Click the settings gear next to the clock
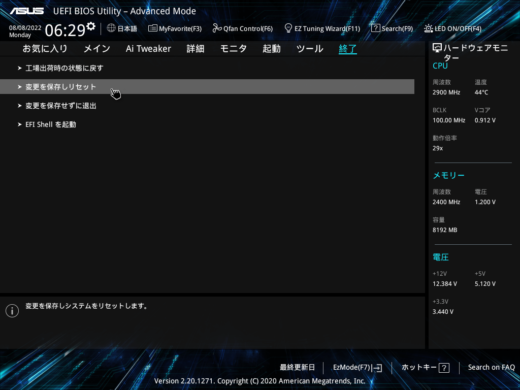 pyautogui.click(x=91, y=26)
